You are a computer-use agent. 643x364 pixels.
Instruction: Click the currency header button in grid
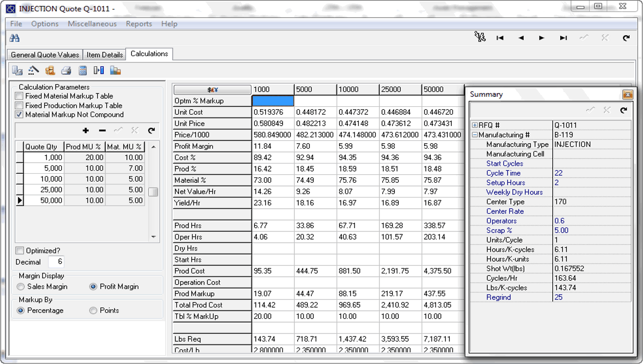[212, 90]
